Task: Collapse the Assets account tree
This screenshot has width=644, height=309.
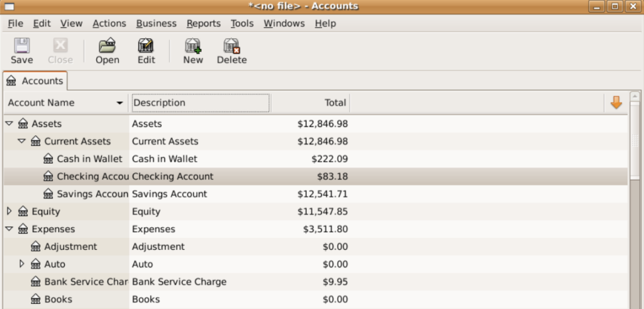Action: 9,124
